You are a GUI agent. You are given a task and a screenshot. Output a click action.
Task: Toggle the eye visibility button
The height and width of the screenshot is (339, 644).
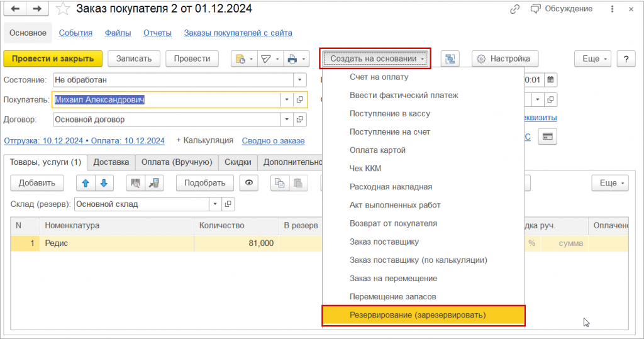(x=250, y=183)
